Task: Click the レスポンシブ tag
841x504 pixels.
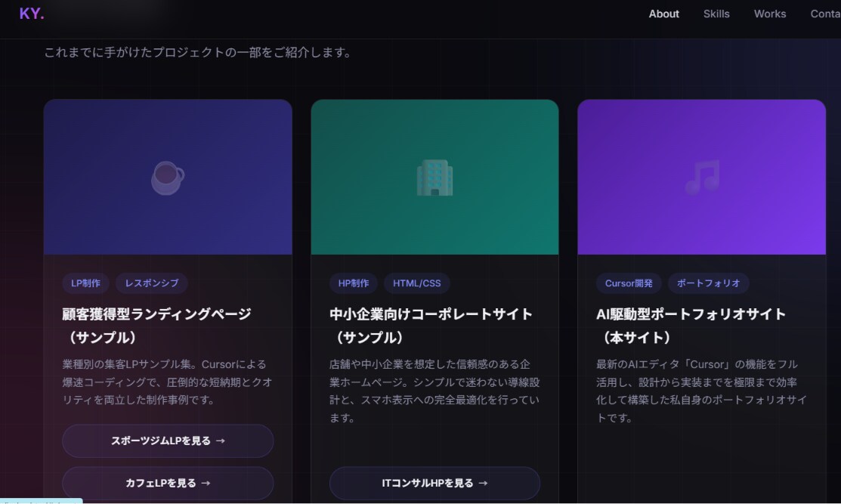Action: [152, 283]
